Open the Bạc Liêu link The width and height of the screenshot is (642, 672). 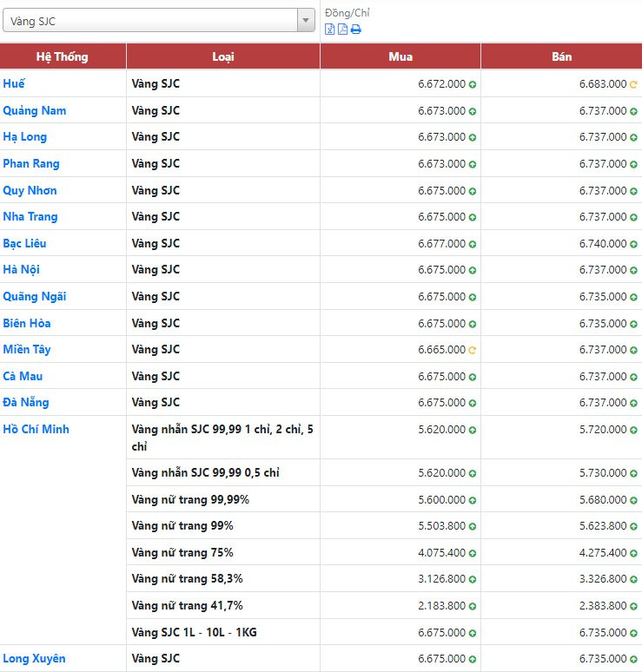click(x=24, y=243)
